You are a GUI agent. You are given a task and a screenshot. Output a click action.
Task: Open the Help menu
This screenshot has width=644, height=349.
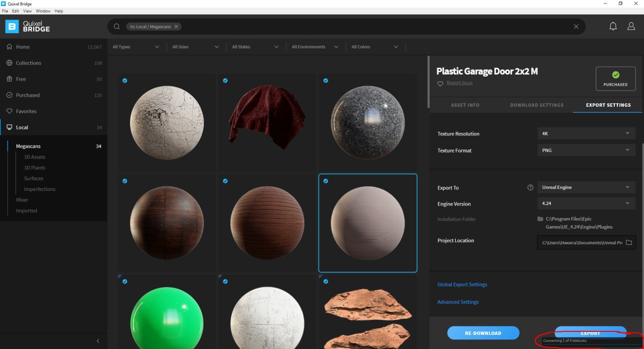(x=59, y=11)
